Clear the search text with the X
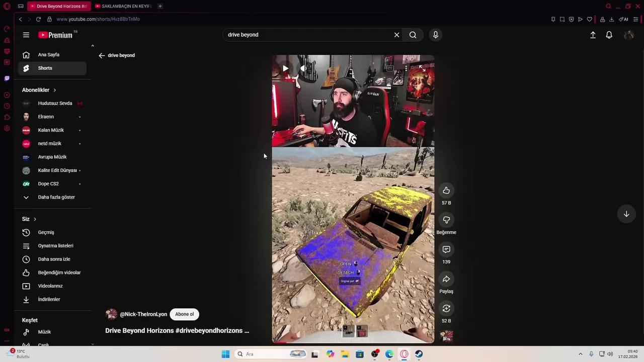The height and width of the screenshot is (362, 644). coord(396,35)
